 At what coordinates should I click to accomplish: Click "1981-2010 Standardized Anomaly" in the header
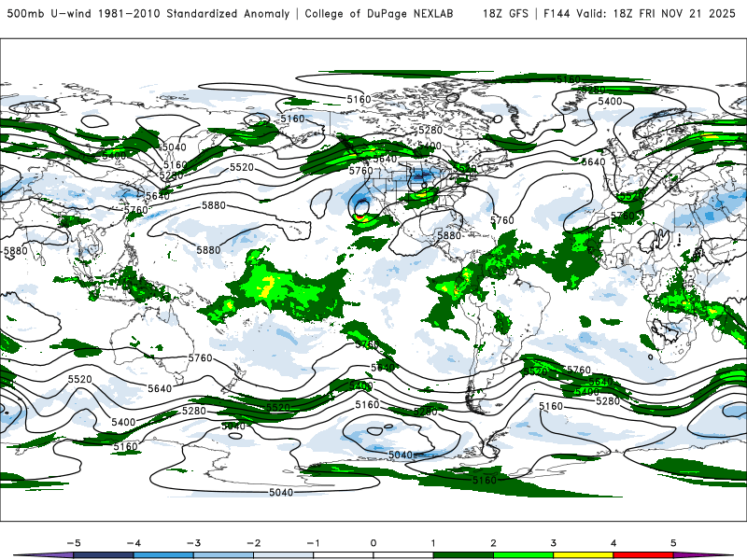click(194, 13)
